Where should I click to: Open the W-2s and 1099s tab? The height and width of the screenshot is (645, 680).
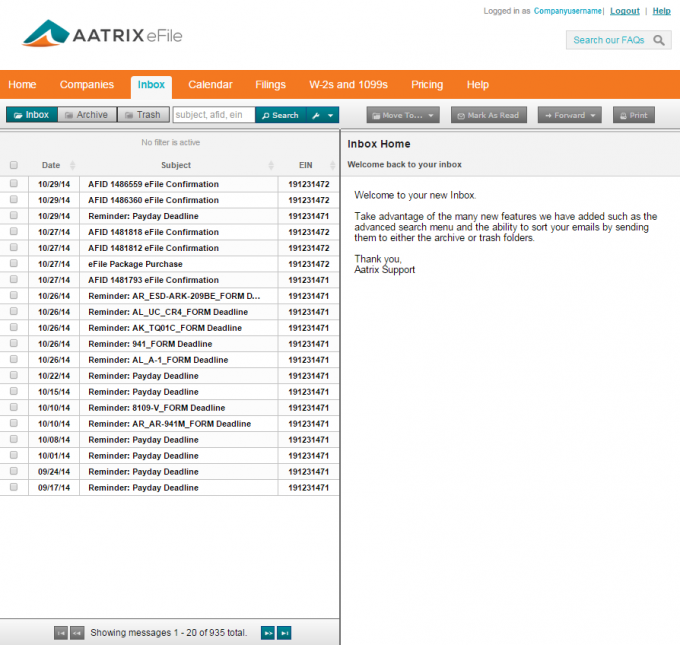tap(348, 85)
